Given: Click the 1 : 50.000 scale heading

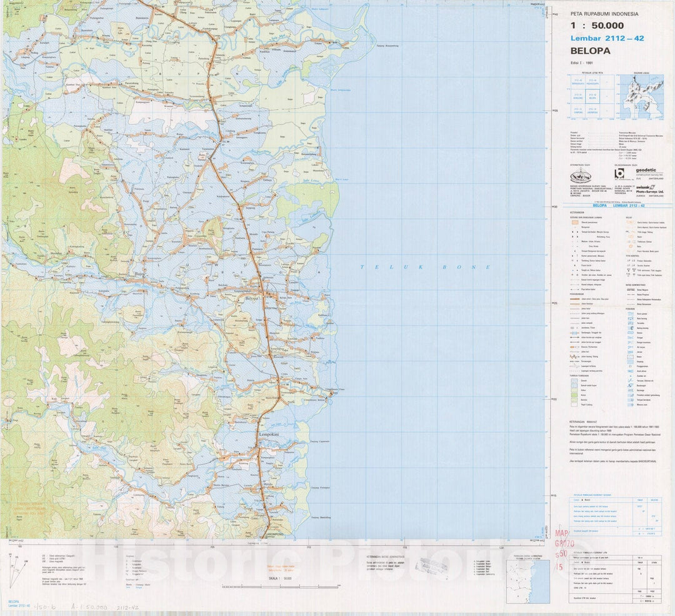Looking at the screenshot, I should (x=597, y=26).
